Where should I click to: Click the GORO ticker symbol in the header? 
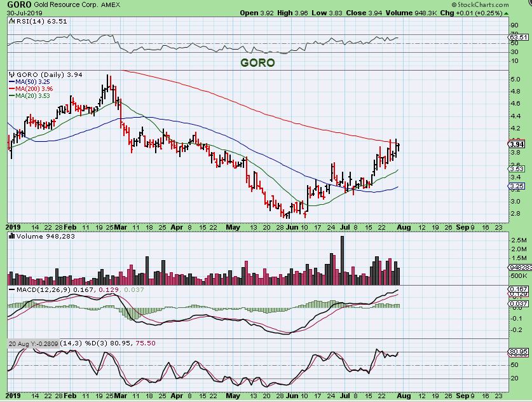19,4
